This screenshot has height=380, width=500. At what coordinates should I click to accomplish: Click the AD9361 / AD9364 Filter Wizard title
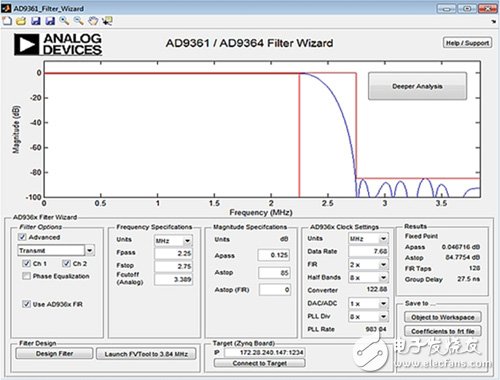click(x=249, y=43)
